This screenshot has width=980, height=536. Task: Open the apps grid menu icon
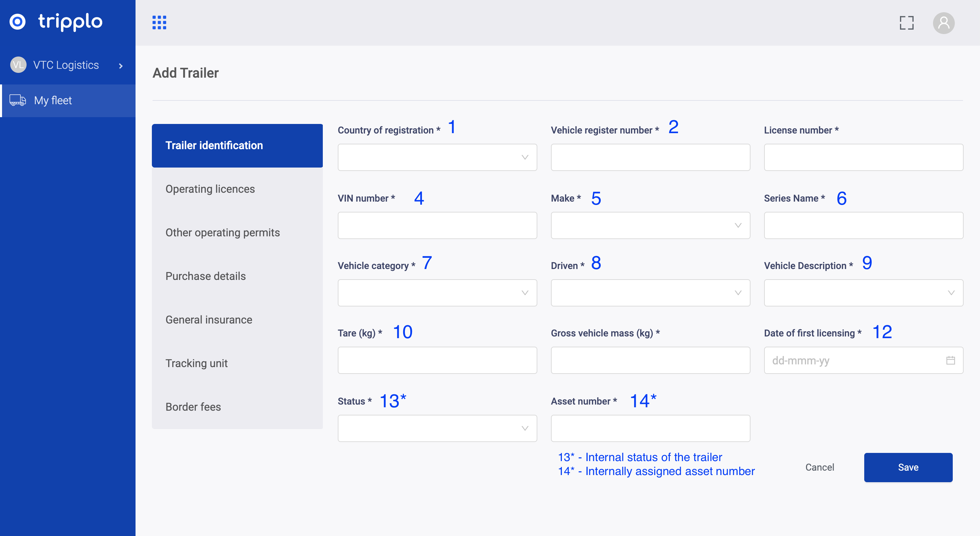159,22
